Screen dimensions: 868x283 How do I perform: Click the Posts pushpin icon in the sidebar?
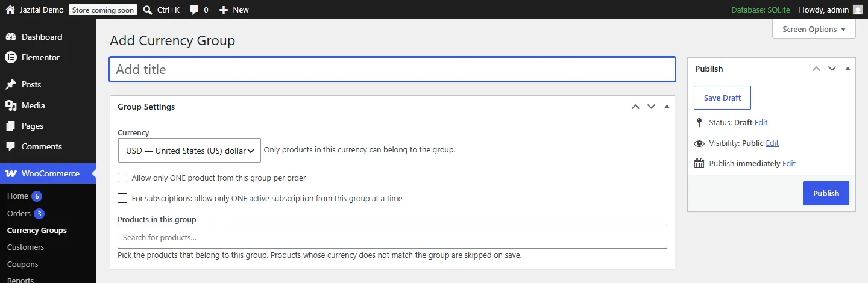(11, 84)
